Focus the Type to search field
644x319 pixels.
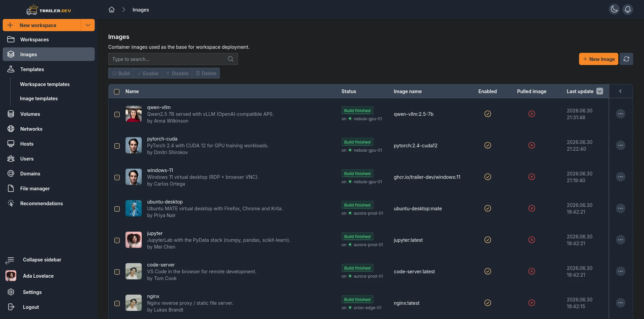tap(173, 59)
